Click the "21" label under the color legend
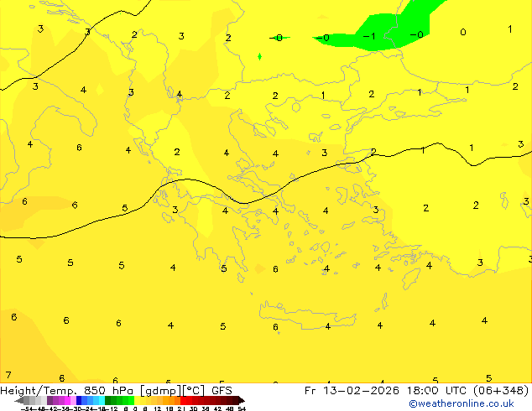This screenshot has height=411, width=532. click(181, 408)
